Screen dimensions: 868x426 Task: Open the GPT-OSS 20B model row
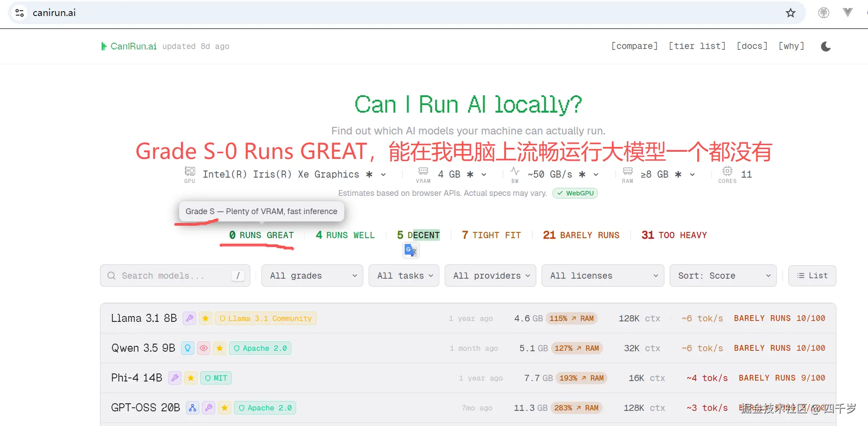(x=468, y=408)
